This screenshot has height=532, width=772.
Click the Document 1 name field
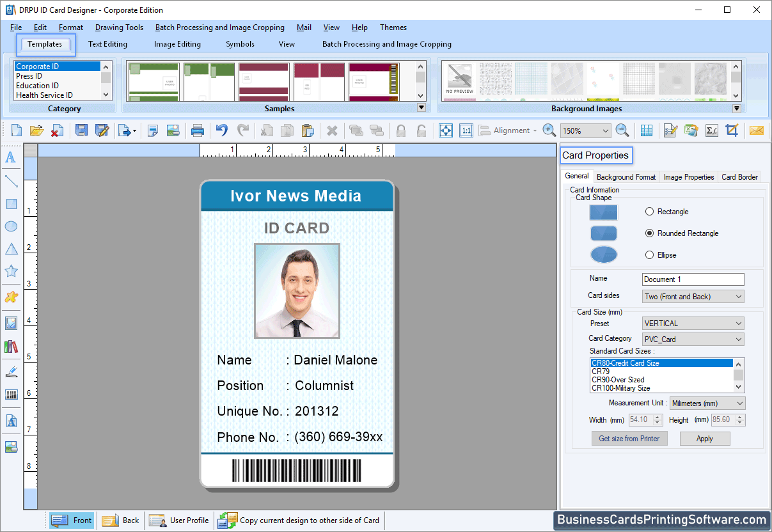click(693, 279)
